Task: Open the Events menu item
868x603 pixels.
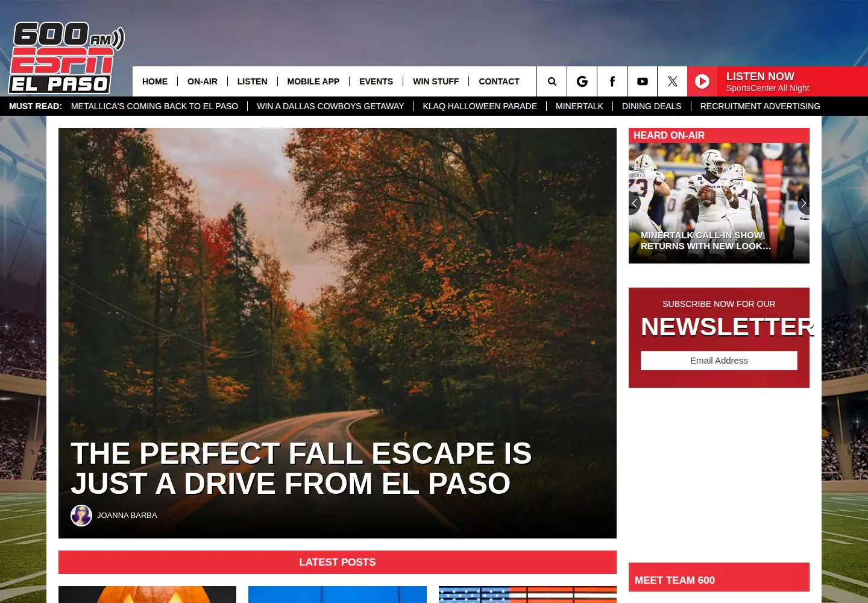Action: click(376, 81)
